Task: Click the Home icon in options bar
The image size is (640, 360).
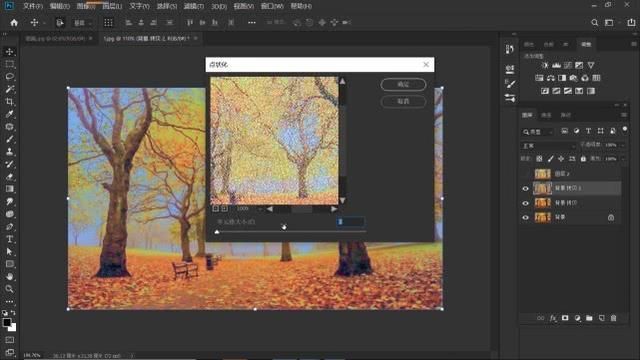Action: (14, 22)
